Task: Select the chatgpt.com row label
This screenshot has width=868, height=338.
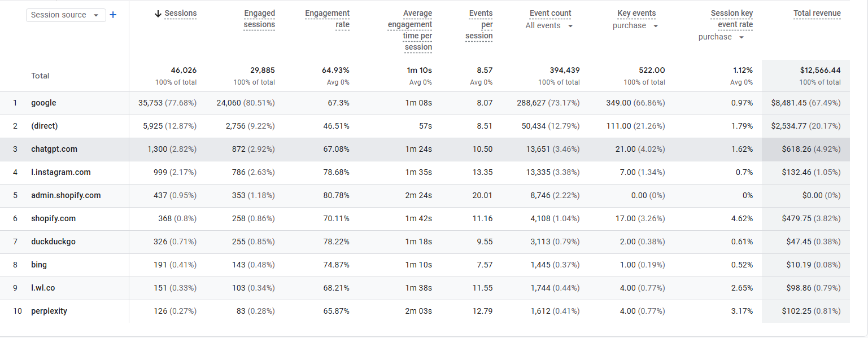Action: pos(54,150)
